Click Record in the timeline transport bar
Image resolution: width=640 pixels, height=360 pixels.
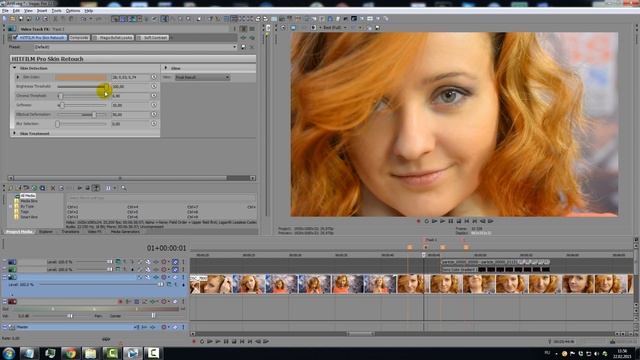193,342
